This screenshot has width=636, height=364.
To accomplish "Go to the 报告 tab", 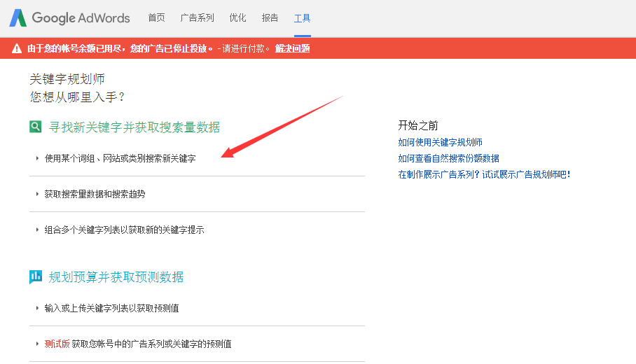I will pos(270,17).
